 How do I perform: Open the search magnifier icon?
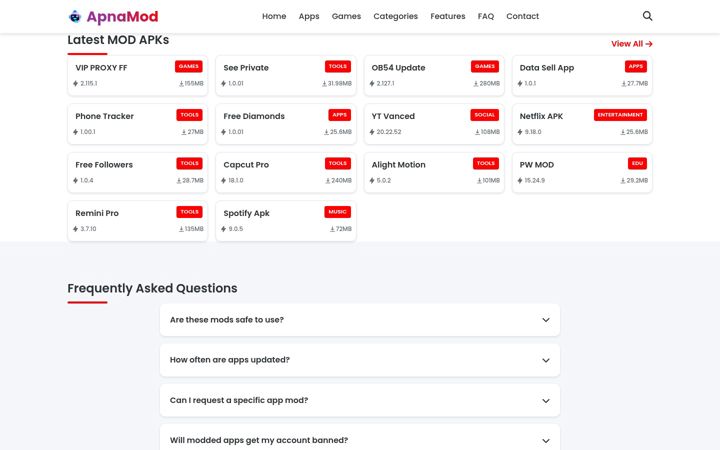647,16
